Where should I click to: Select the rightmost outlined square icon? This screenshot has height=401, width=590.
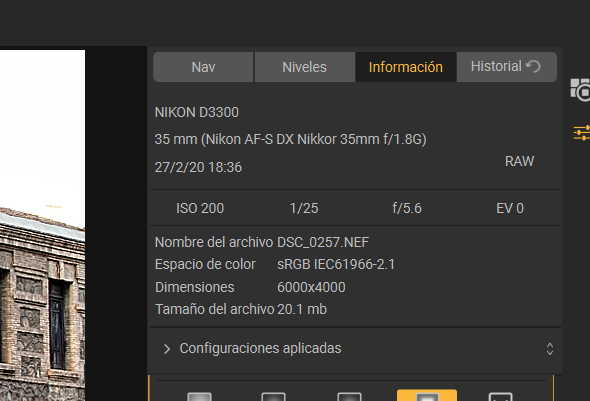pyautogui.click(x=500, y=396)
